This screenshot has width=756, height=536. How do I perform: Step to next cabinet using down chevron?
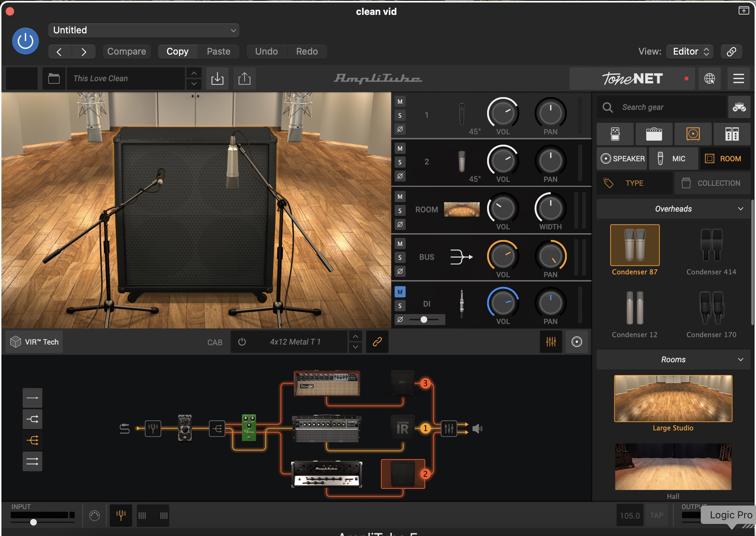pyautogui.click(x=355, y=347)
